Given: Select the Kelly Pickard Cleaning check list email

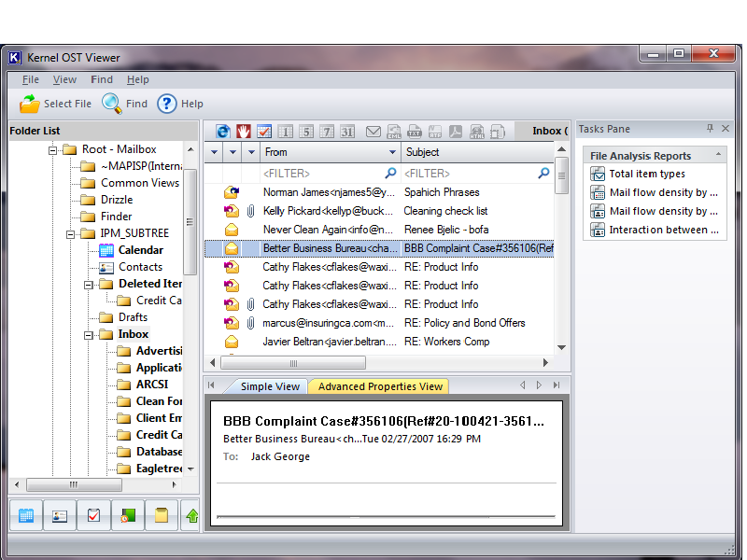Looking at the screenshot, I should (379, 211).
